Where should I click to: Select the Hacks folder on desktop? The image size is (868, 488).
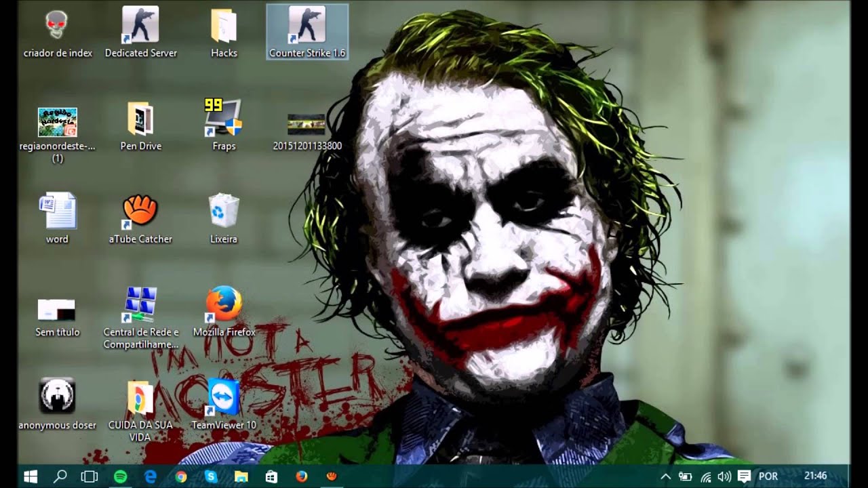[224, 34]
